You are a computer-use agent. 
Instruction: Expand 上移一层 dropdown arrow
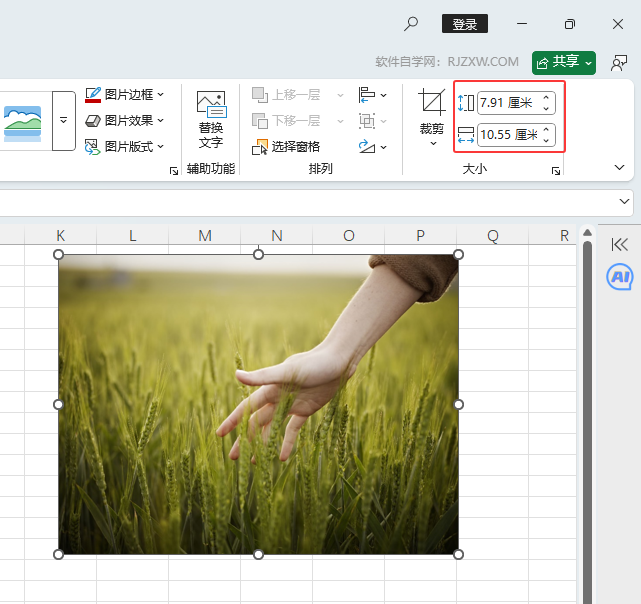[340, 95]
